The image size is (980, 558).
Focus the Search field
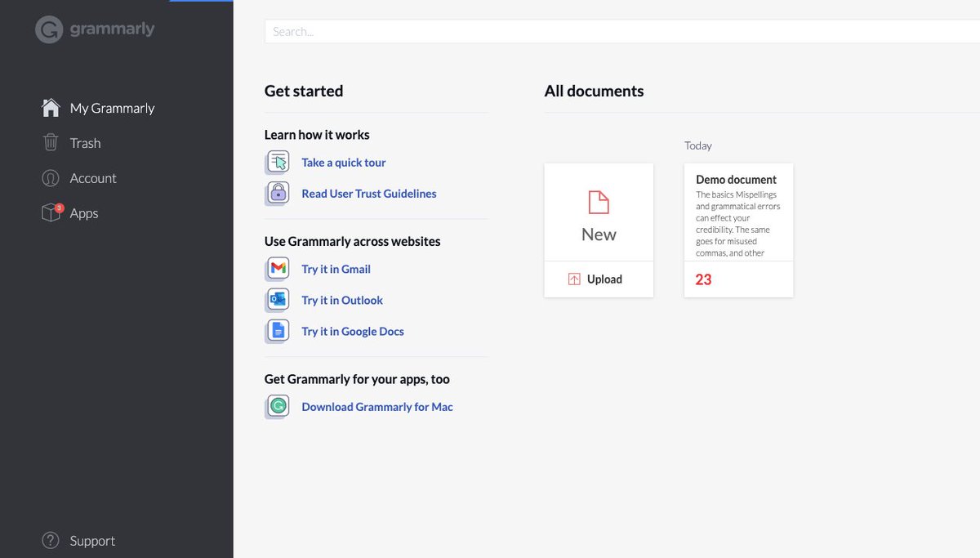coord(622,32)
